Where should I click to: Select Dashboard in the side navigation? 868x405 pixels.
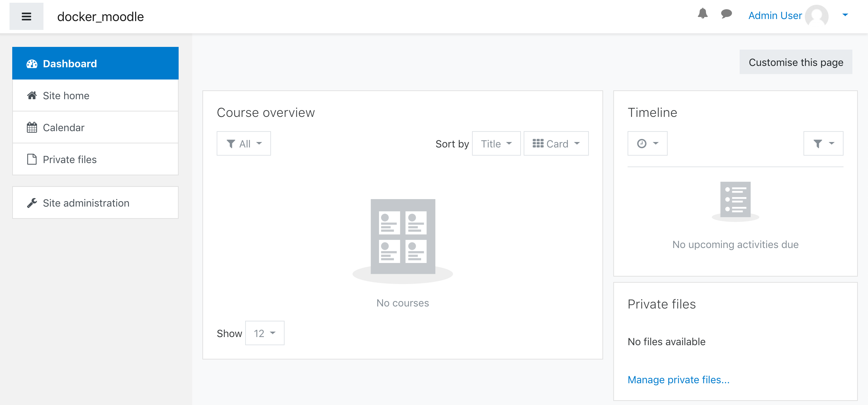pos(95,64)
